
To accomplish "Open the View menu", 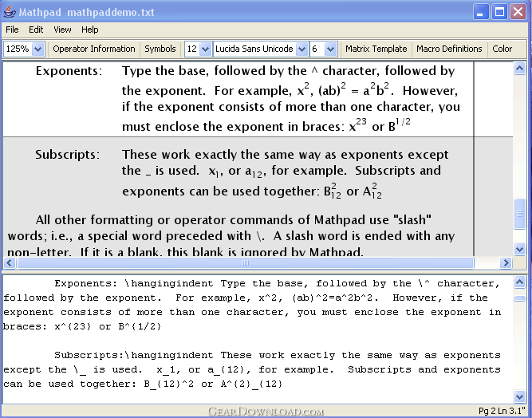I will point(62,30).
